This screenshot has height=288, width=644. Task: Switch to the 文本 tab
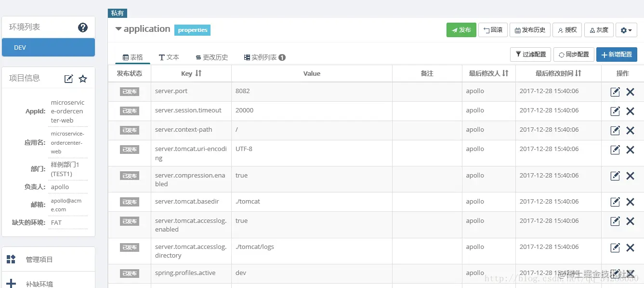pos(169,57)
